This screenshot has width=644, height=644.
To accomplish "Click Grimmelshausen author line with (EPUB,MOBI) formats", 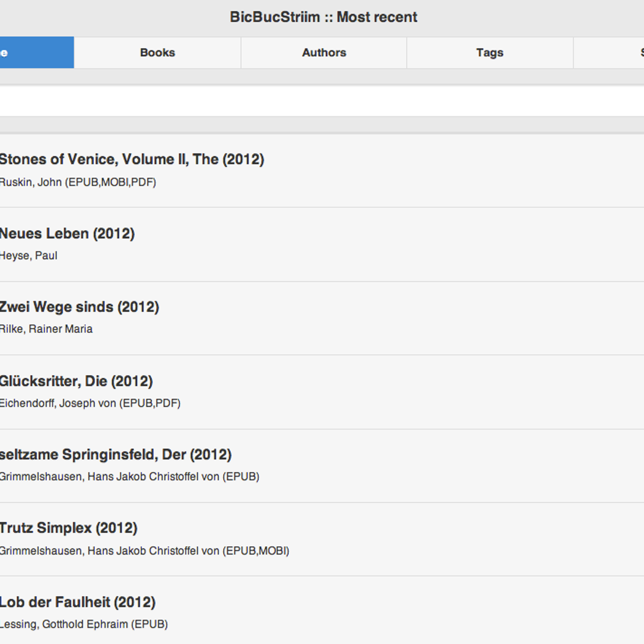I will [144, 551].
